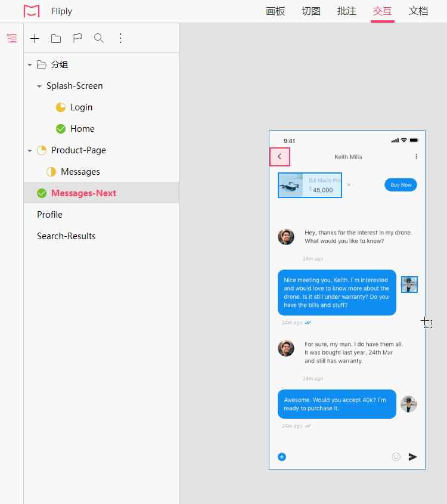
Task: Select the Home page
Action: 82,129
